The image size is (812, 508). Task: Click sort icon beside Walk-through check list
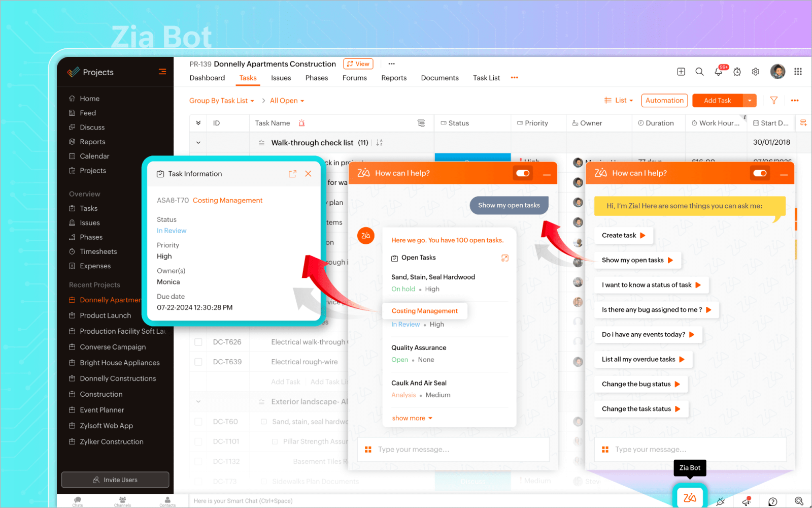[x=380, y=143]
